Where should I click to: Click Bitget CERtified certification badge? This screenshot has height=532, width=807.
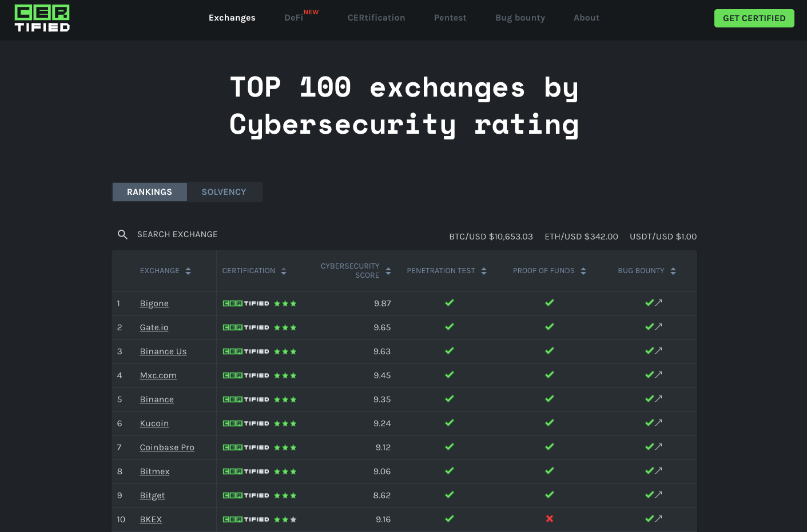(x=260, y=495)
